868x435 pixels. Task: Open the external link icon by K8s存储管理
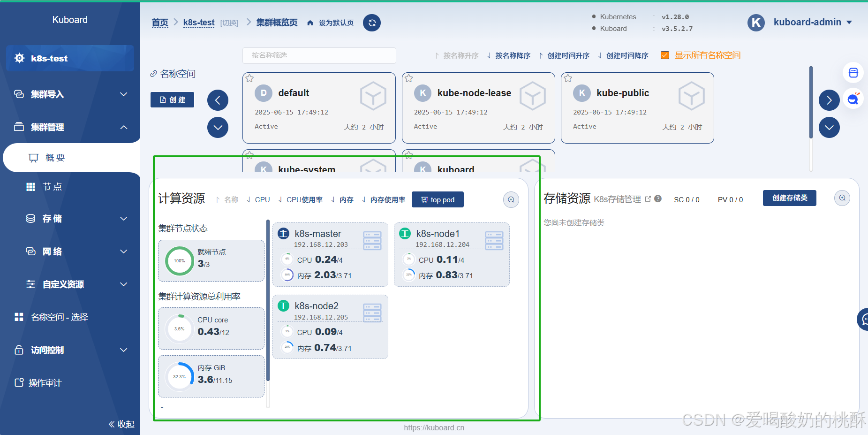point(648,199)
